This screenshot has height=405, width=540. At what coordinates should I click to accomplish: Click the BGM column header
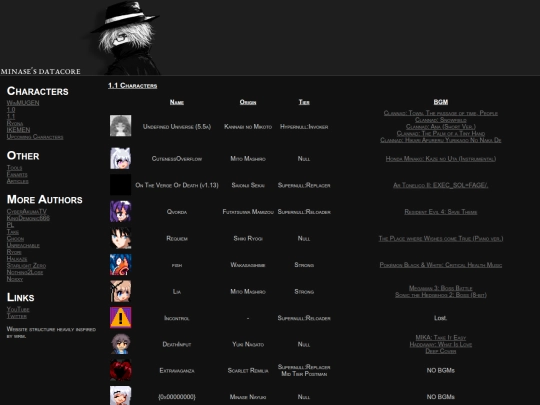[441, 102]
